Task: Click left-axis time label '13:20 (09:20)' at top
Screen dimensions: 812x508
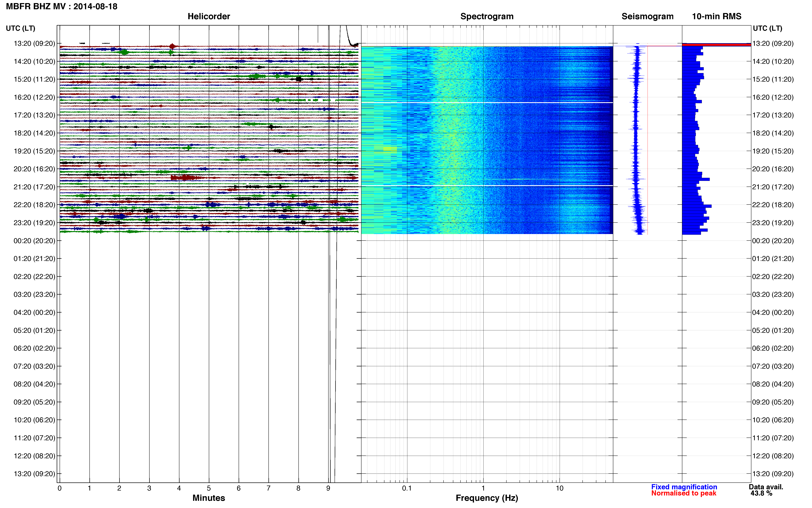Action: point(34,43)
